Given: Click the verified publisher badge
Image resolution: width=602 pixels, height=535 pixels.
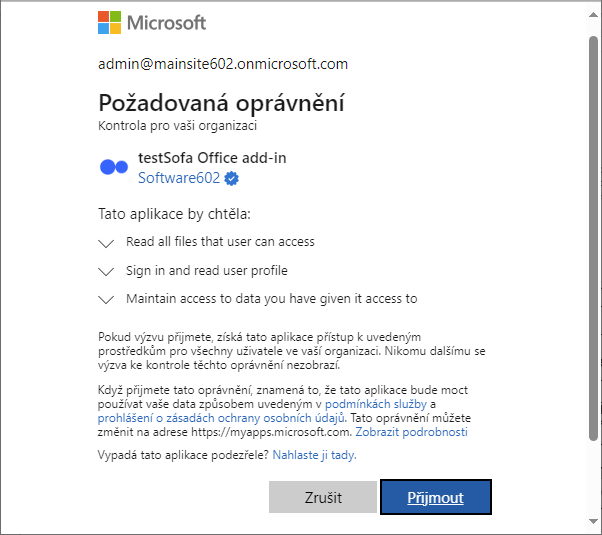Looking at the screenshot, I should coord(232,178).
